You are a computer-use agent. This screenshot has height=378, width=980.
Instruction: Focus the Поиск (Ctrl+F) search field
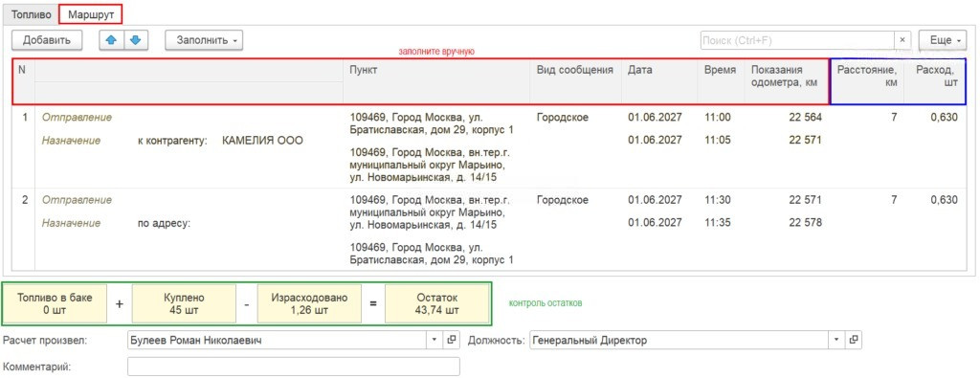click(797, 40)
